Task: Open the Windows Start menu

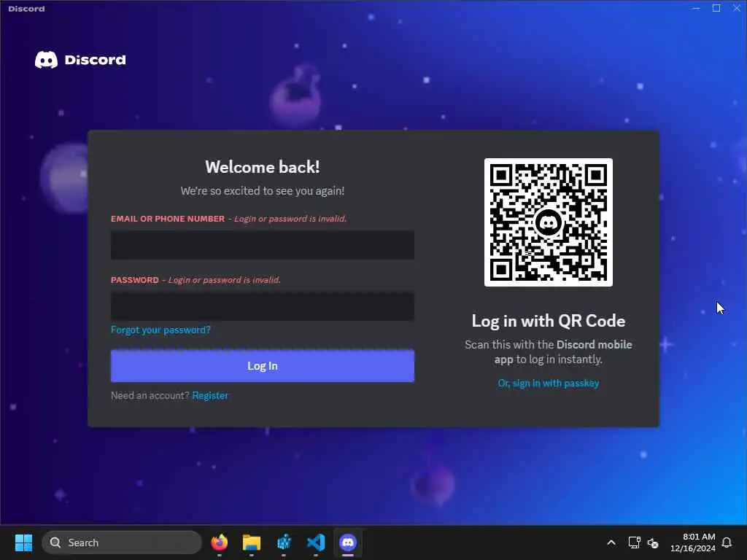Action: pos(23,542)
